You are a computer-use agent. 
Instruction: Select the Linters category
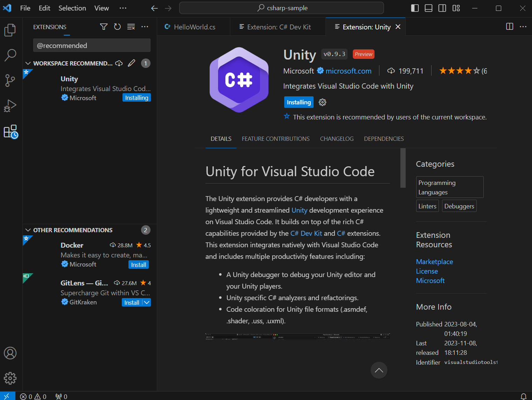pos(427,206)
